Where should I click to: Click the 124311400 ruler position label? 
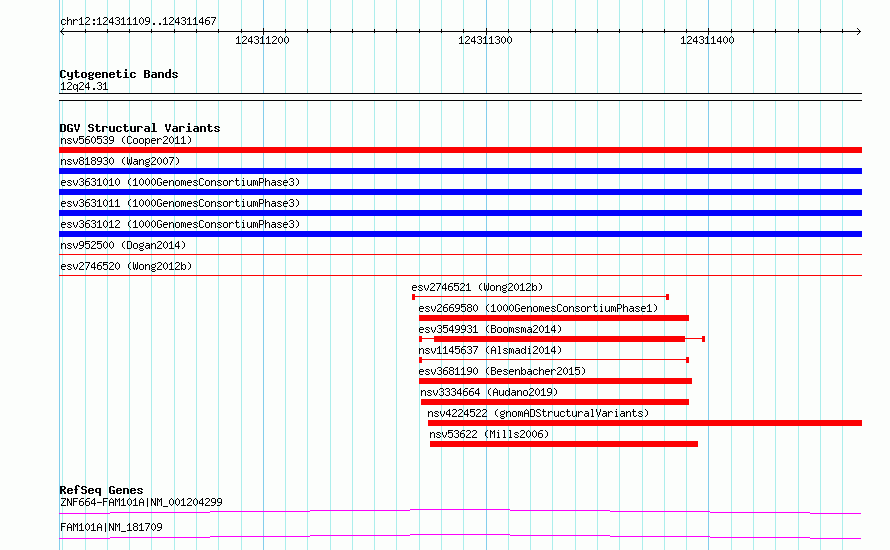707,40
